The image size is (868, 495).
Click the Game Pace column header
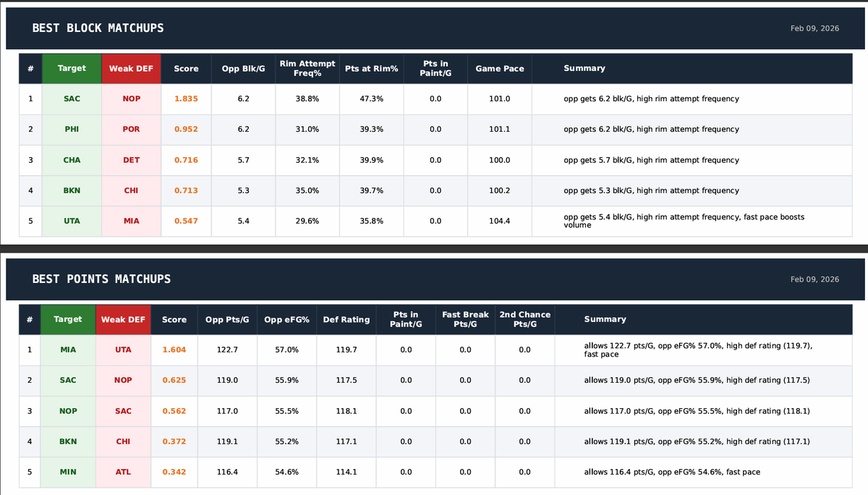[x=500, y=69]
